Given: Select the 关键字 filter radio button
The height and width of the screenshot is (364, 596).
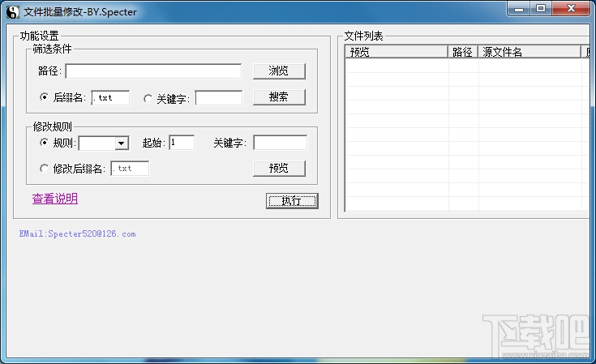Looking at the screenshot, I should click(148, 99).
